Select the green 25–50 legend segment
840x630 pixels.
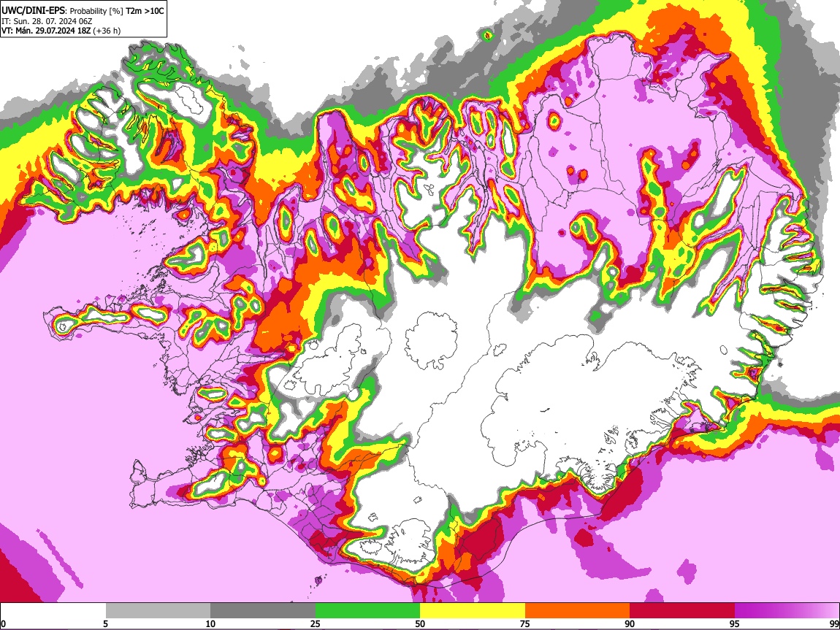[367, 610]
